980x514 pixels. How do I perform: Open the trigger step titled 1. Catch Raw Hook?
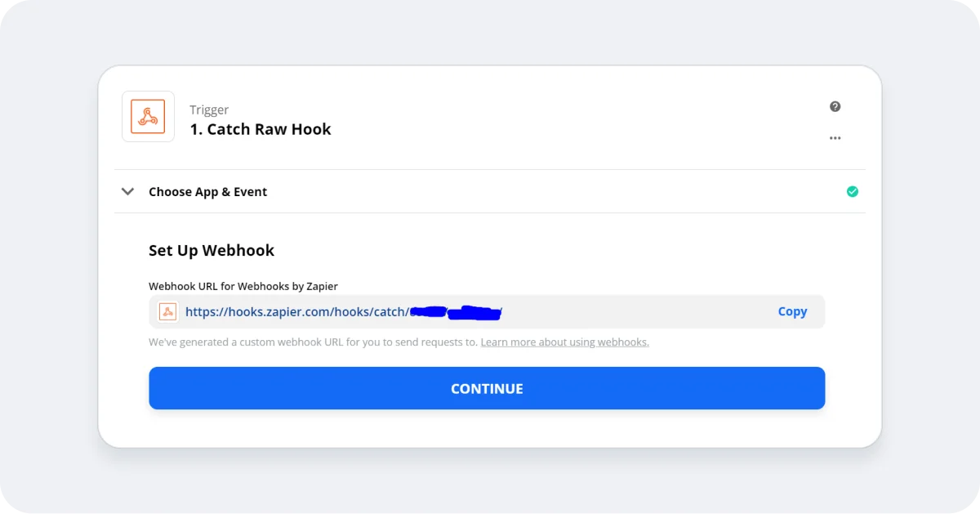260,129
